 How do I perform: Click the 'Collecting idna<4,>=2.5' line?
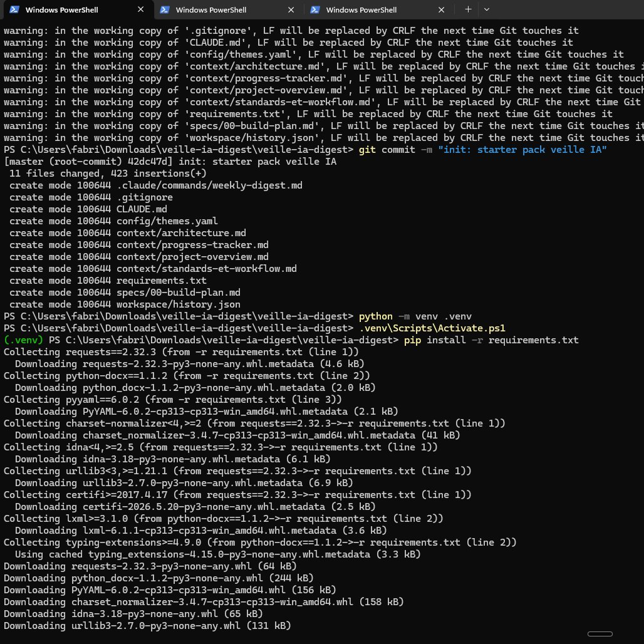click(221, 448)
